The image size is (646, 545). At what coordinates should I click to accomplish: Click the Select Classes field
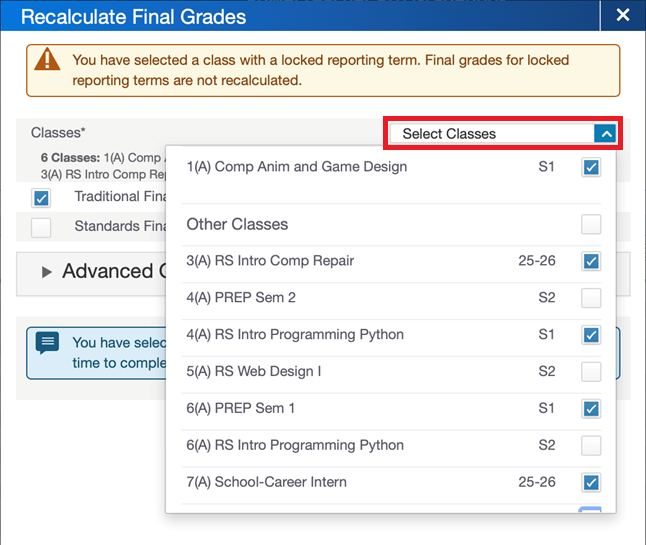pyautogui.click(x=490, y=133)
